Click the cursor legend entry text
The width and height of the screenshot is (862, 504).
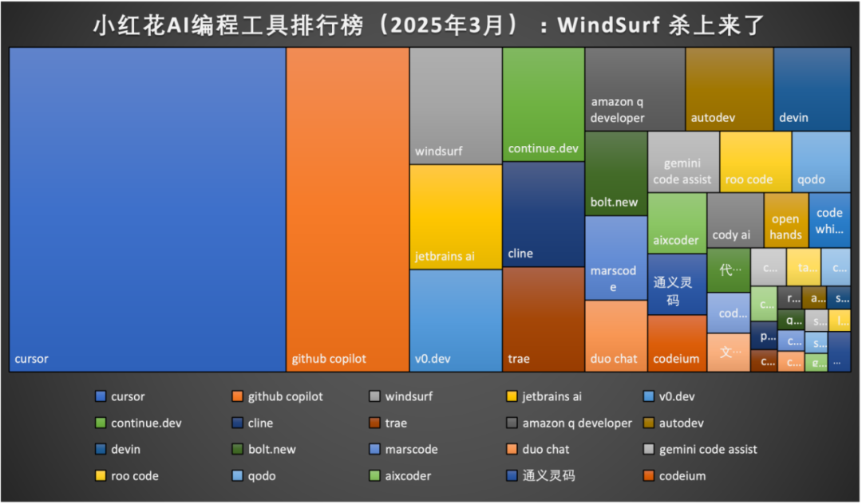click(x=128, y=396)
